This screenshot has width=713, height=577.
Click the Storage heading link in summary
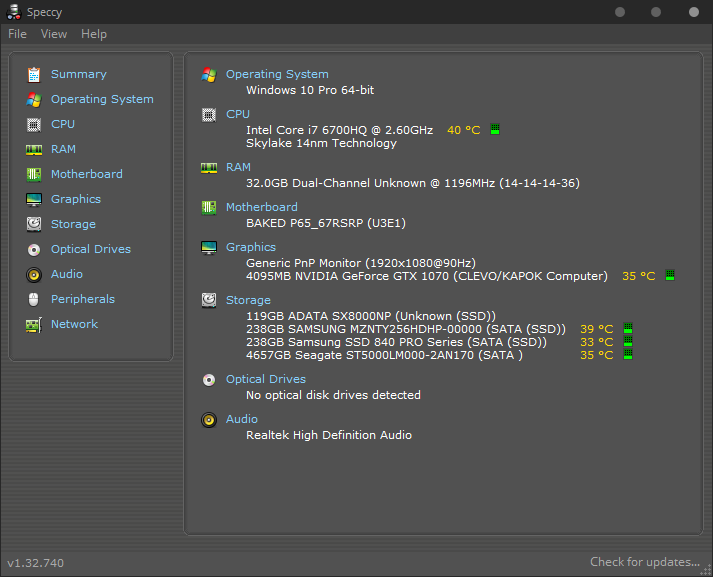(248, 300)
